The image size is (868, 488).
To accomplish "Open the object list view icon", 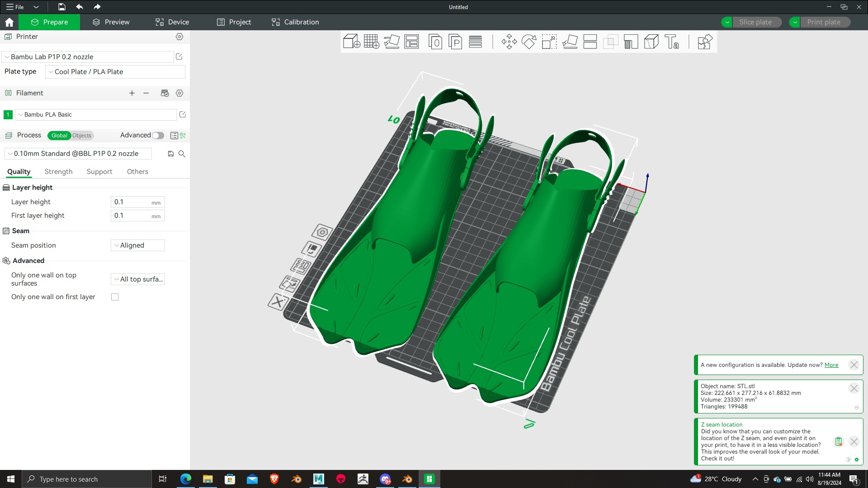I will [x=174, y=135].
